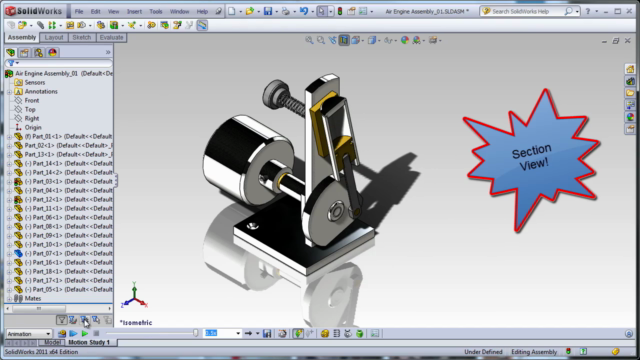Screen dimensions: 640x360
Task: Click the Zoom to Fit icon
Action: [x=309, y=40]
